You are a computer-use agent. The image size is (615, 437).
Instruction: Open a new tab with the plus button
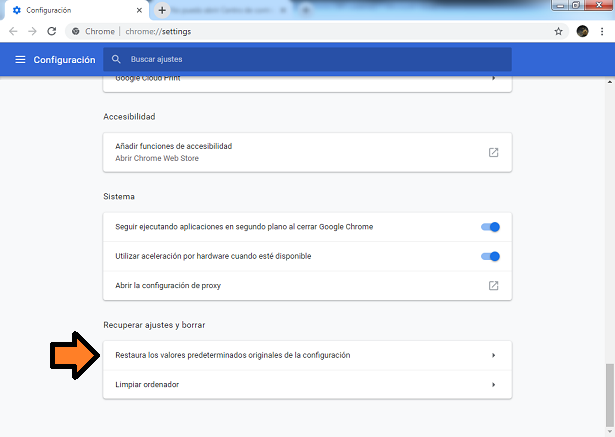[x=162, y=11]
